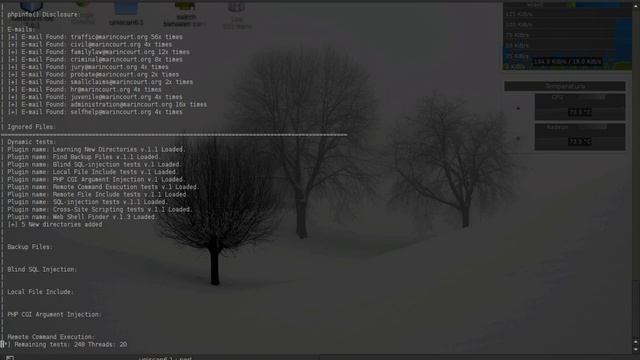640x360 pixels.
Task: Click the CPU temperature reading
Action: pyautogui.click(x=580, y=112)
